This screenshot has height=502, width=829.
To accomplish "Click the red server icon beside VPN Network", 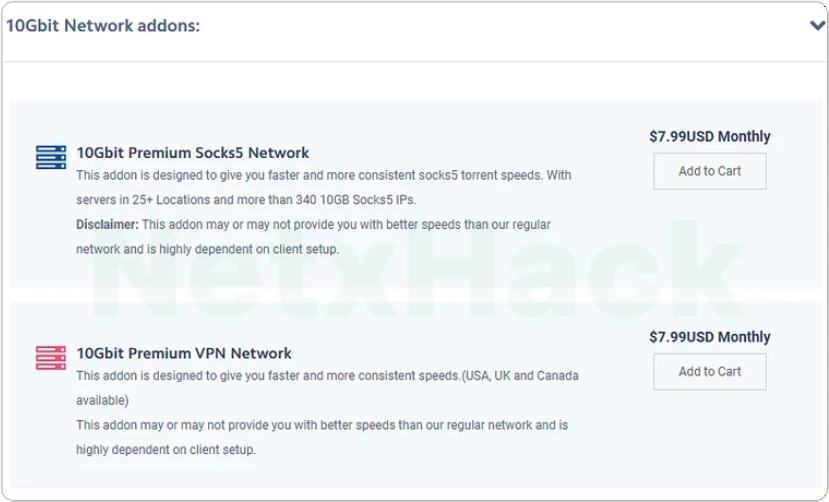I will [x=50, y=356].
